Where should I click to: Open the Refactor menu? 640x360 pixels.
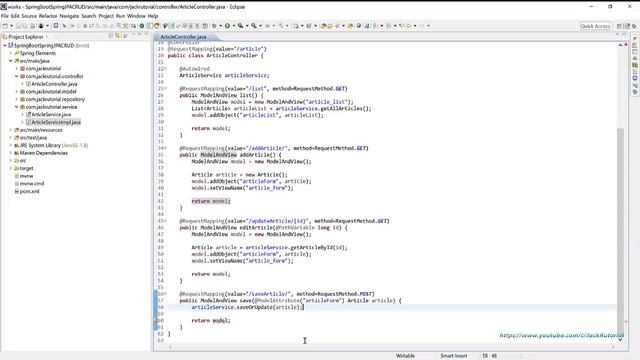click(x=48, y=16)
